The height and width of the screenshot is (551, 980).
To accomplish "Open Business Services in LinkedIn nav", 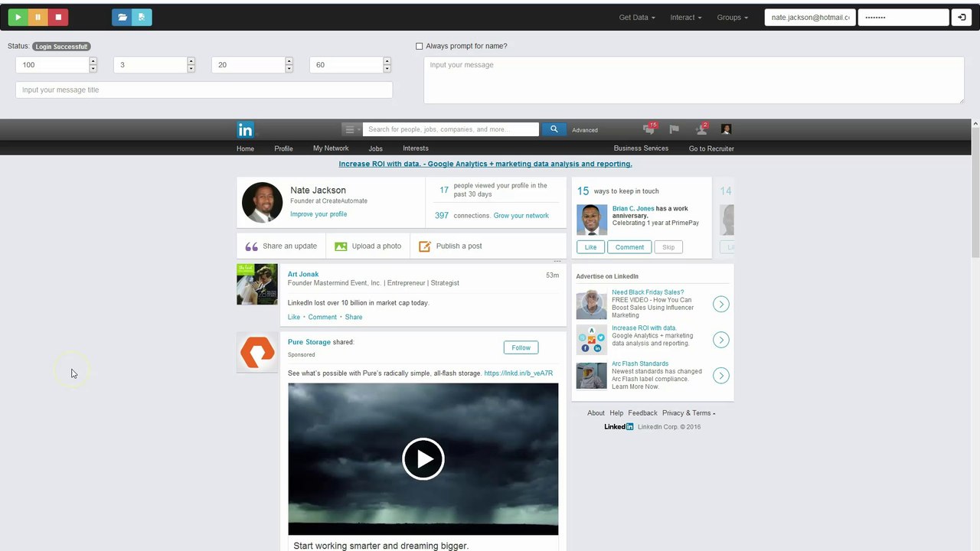I will coord(641,148).
